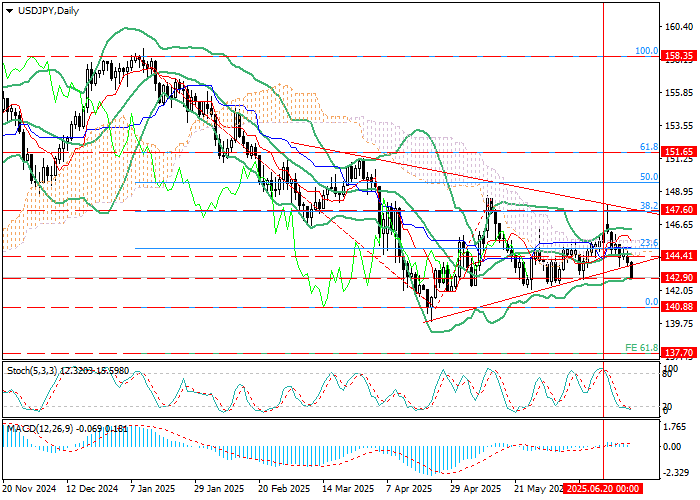Viewport: 700px width, 500px height.
Task: Select the 158.35 red price label
Action: click(679, 56)
